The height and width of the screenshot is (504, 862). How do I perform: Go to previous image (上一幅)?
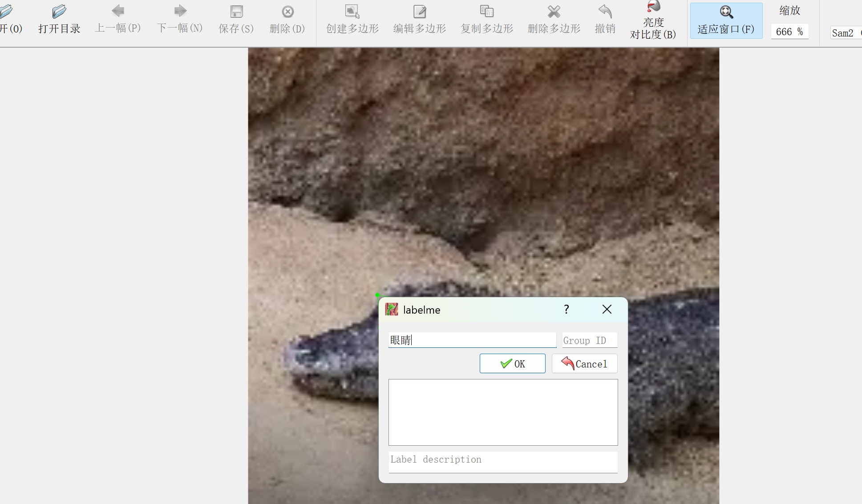118,11
